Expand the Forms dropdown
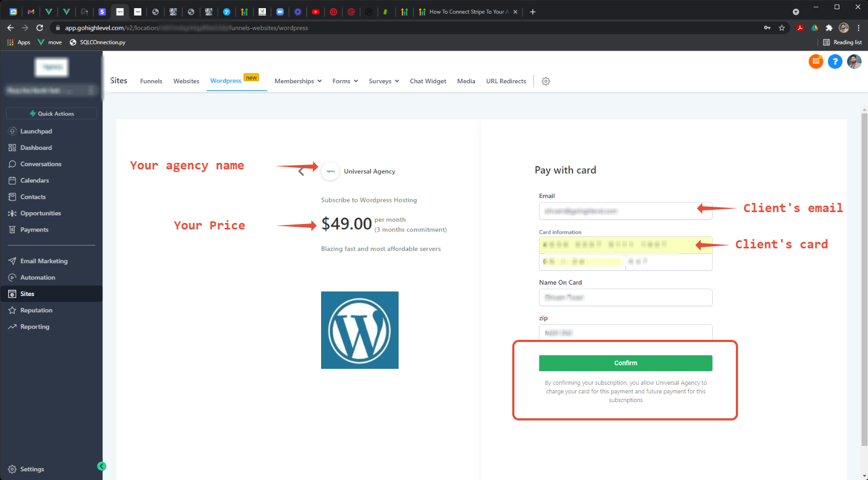This screenshot has height=480, width=868. (x=345, y=81)
